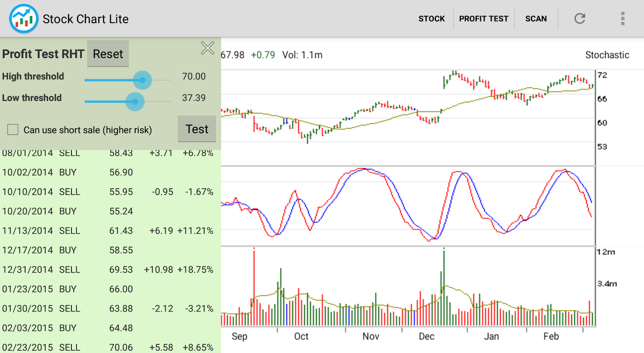Select the Stochastic indicator label
This screenshot has width=644, height=353.
pos(607,55)
